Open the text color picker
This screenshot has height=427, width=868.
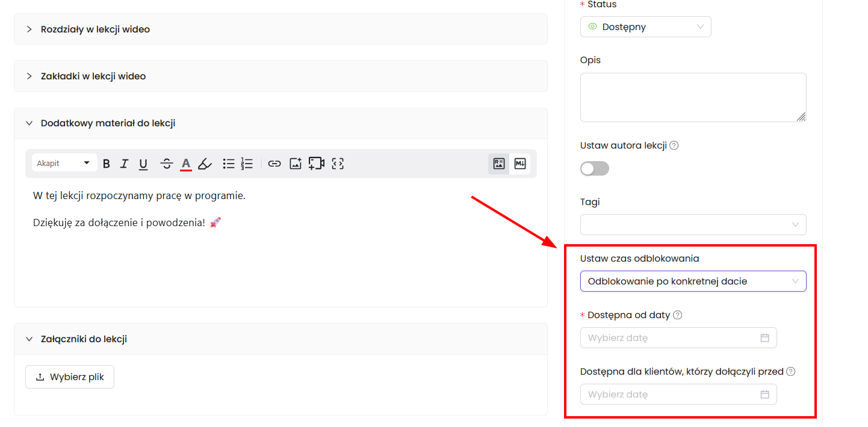186,164
